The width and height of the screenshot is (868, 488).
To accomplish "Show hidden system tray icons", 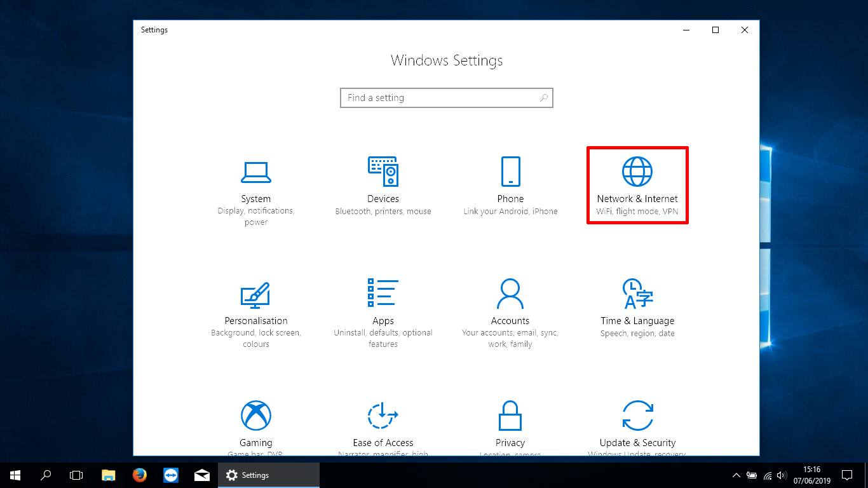I will point(736,475).
